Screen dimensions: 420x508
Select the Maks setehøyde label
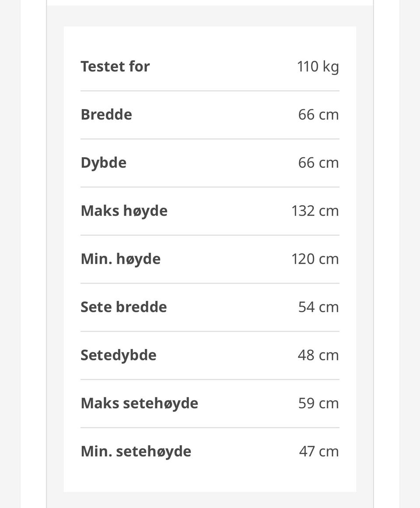(139, 404)
